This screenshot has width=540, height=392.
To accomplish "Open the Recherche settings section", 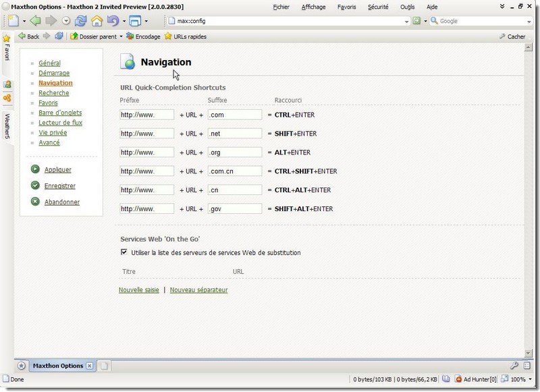I will point(54,93).
